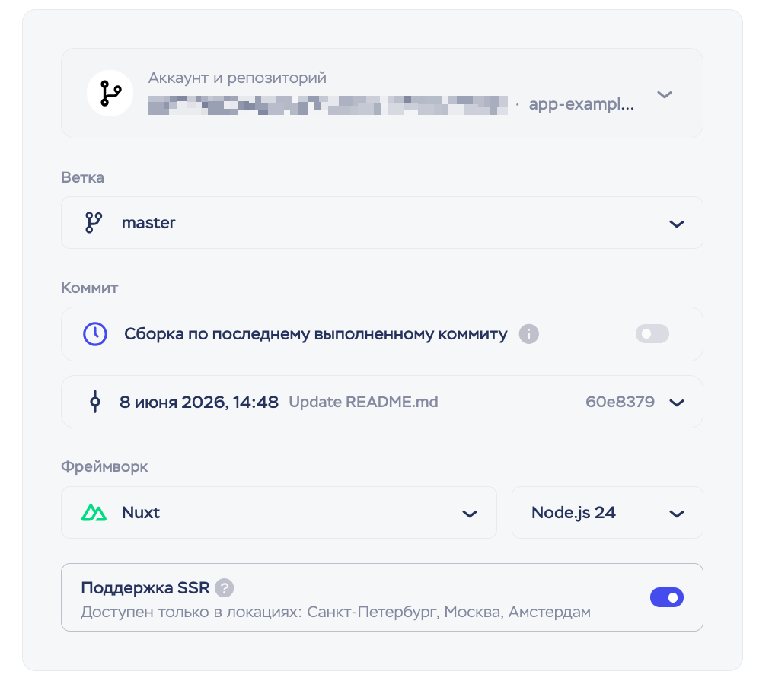Click the clock icon beside build option
The image size is (772, 700).
[95, 334]
